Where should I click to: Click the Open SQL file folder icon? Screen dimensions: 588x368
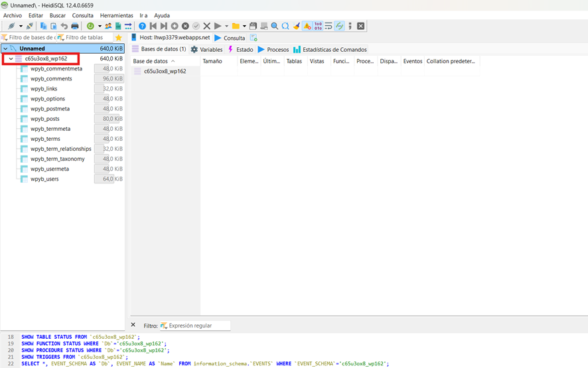point(236,26)
